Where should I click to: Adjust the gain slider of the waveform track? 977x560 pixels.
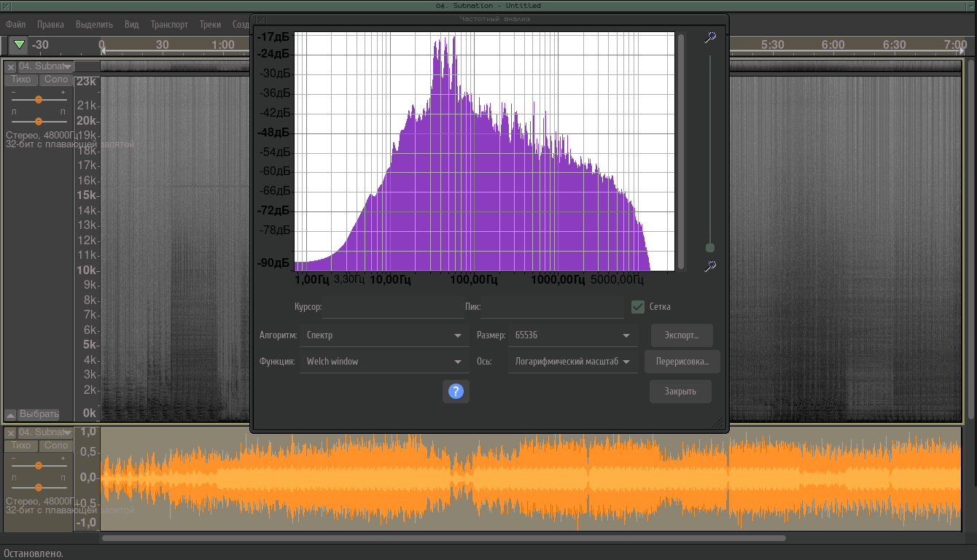coord(39,465)
